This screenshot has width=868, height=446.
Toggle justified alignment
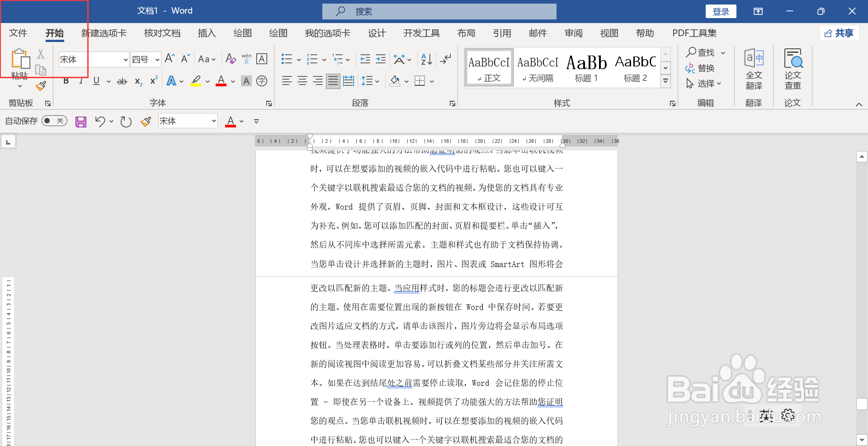pos(333,81)
